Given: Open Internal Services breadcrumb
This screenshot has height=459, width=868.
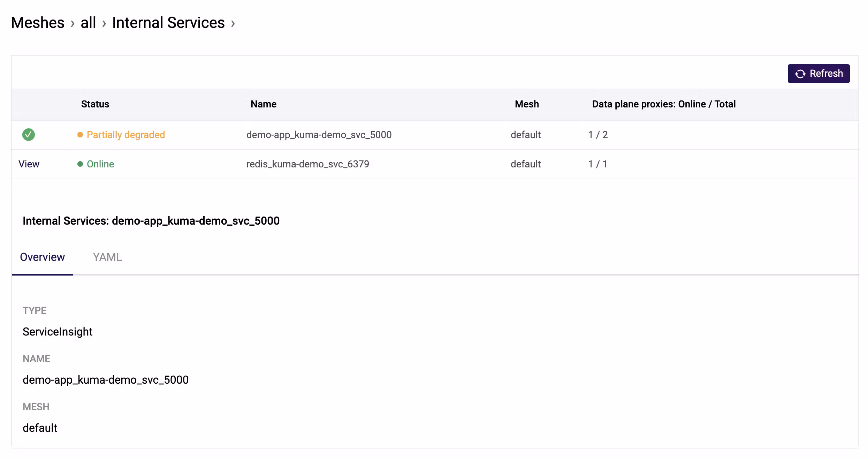Looking at the screenshot, I should 168,23.
